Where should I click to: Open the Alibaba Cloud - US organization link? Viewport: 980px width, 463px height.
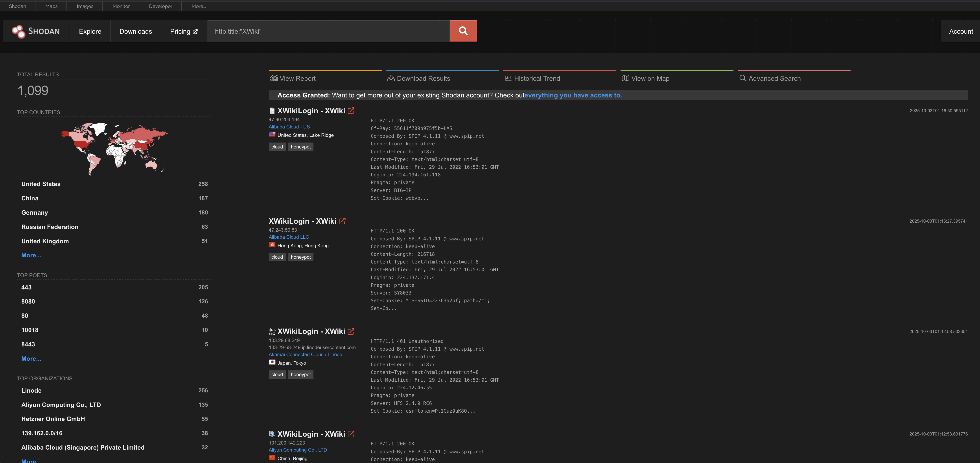(x=289, y=127)
